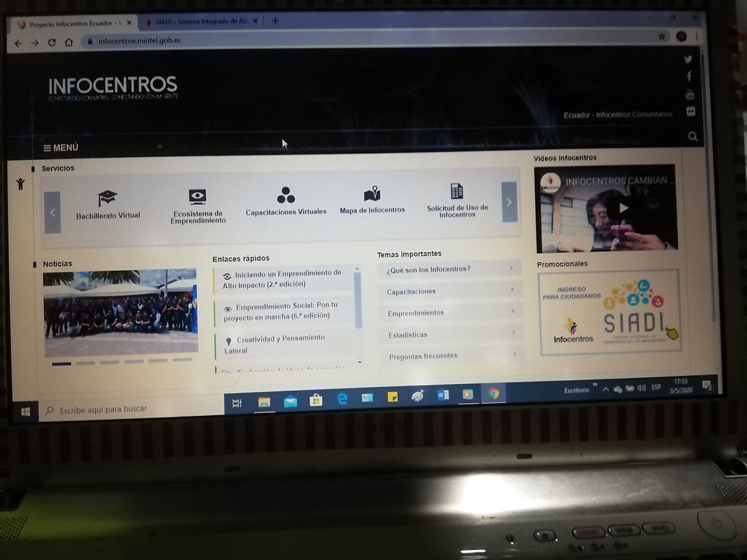Viewport: 747px width, 560px height.
Task: Open Mail app on taskbar
Action: click(x=290, y=402)
